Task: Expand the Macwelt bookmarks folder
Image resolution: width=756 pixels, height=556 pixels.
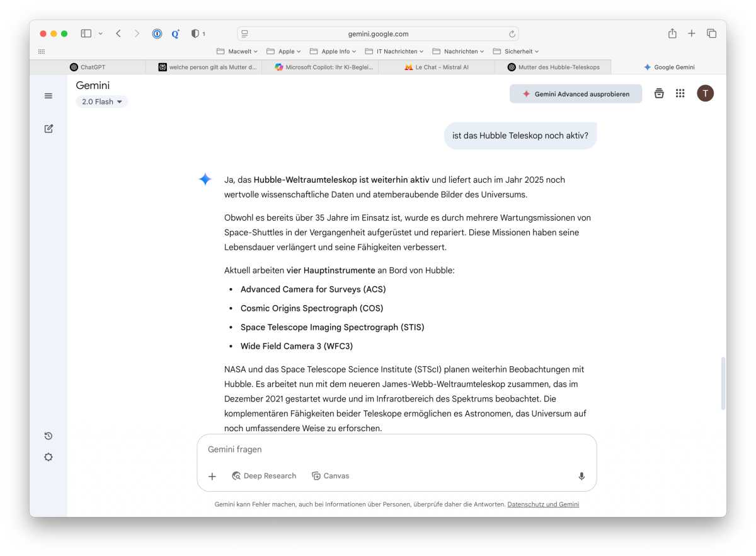Action: click(238, 51)
